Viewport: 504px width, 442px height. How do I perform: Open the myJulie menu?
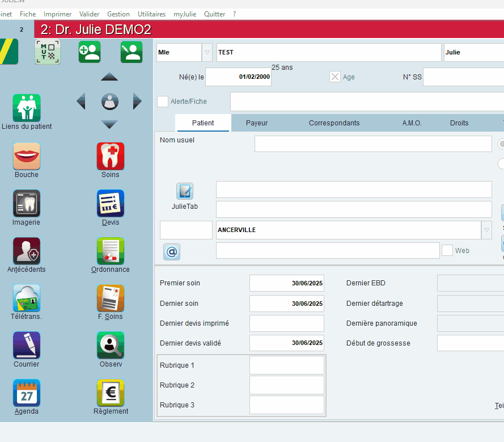pos(185,14)
